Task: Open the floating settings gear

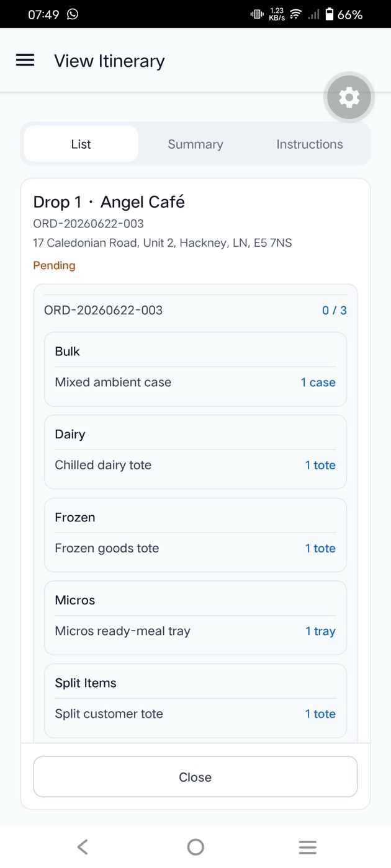Action: 349,97
